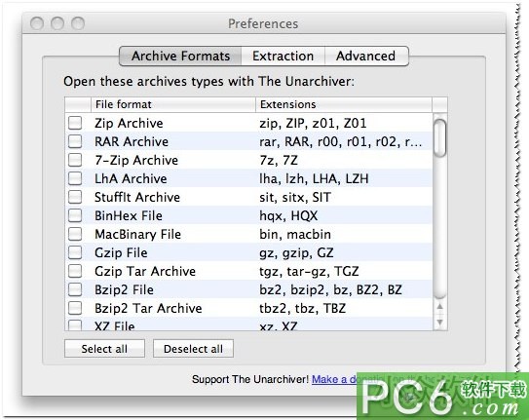Select the 7-Zip Archive row label
Viewport: 529px width, 420px height.
(x=136, y=160)
